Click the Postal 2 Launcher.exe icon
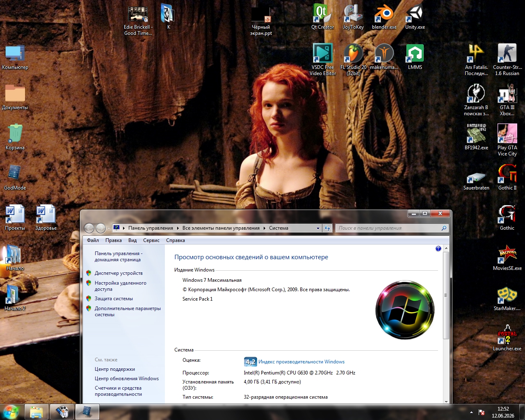 507,338
